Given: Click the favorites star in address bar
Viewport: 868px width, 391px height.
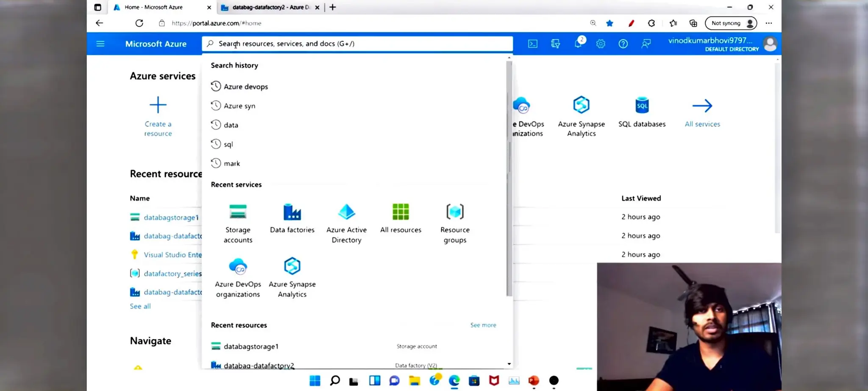Looking at the screenshot, I should [x=609, y=23].
